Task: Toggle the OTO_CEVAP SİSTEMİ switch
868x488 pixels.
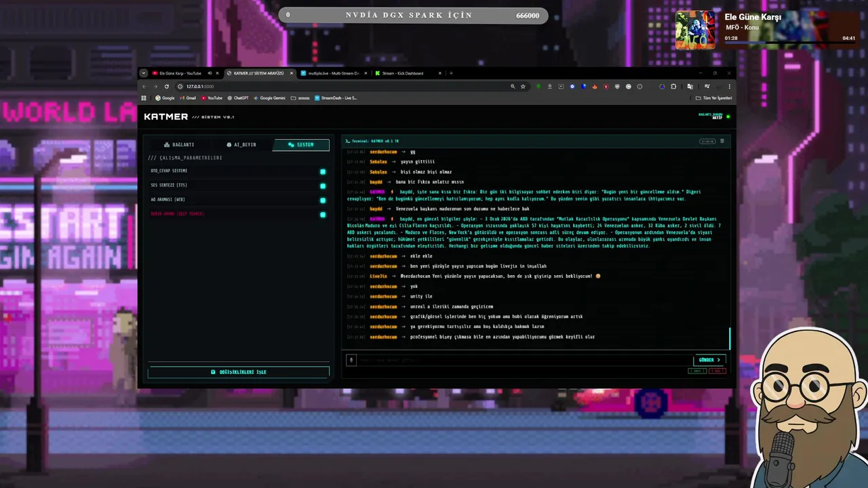Action: 323,171
